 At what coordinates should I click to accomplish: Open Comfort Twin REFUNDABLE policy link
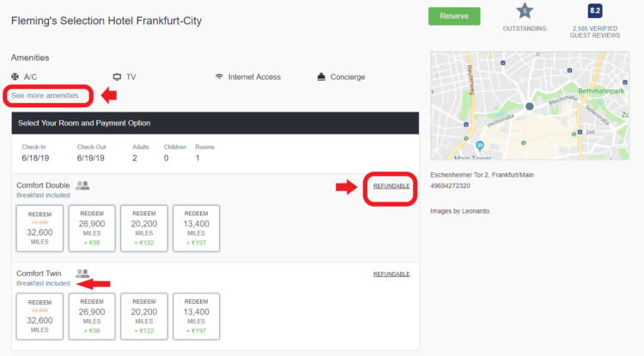[x=392, y=274]
